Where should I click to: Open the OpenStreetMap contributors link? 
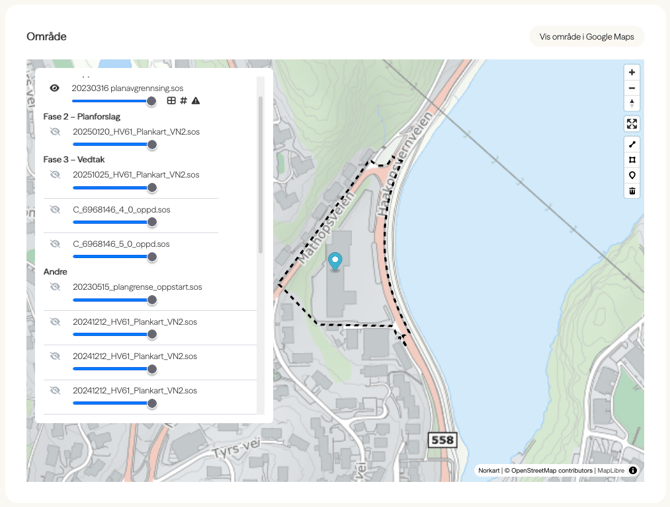click(x=548, y=470)
